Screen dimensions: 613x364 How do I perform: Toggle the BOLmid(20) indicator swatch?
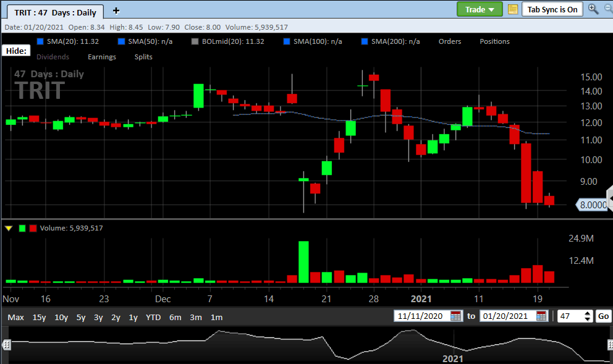click(x=195, y=41)
